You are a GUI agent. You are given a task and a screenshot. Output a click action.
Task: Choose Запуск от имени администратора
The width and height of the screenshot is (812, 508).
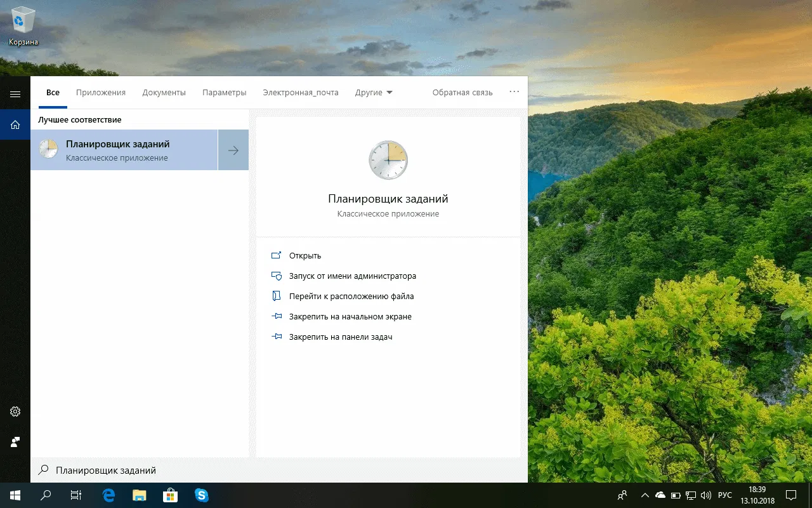(x=344, y=276)
